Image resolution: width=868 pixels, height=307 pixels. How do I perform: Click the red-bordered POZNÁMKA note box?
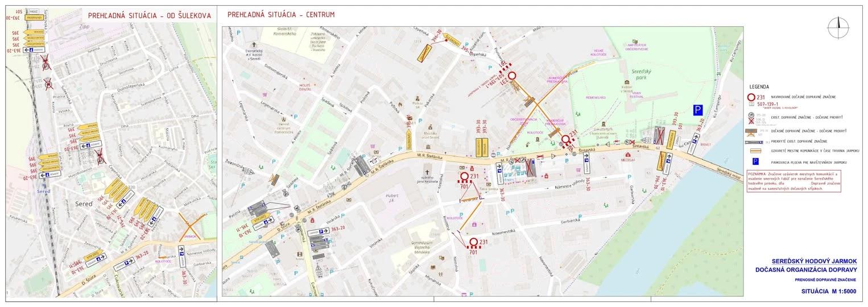(793, 181)
